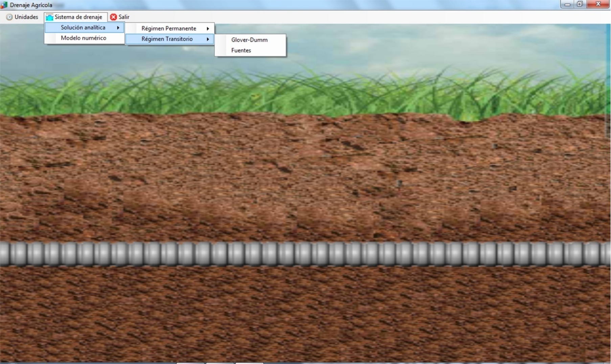Screen dimensions: 611x364
Task: Expand the Régimen Permanente submenu arrow
Action: coord(208,29)
